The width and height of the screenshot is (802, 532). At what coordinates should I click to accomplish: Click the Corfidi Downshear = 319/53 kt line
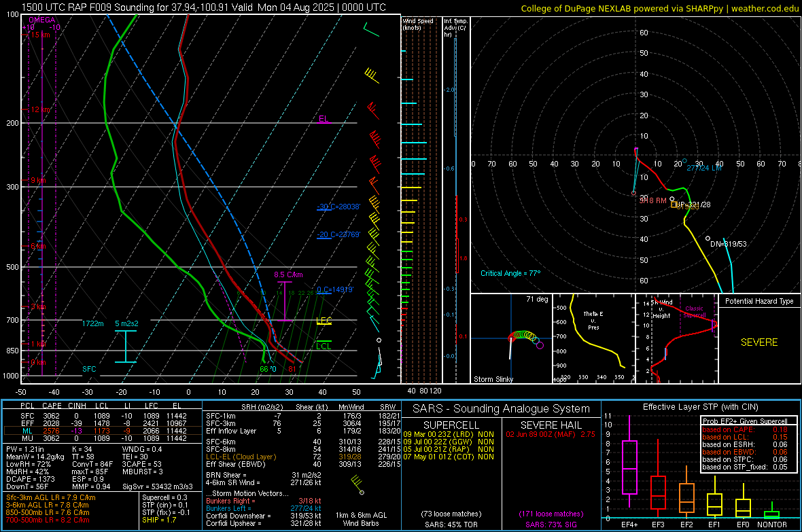tap(263, 516)
